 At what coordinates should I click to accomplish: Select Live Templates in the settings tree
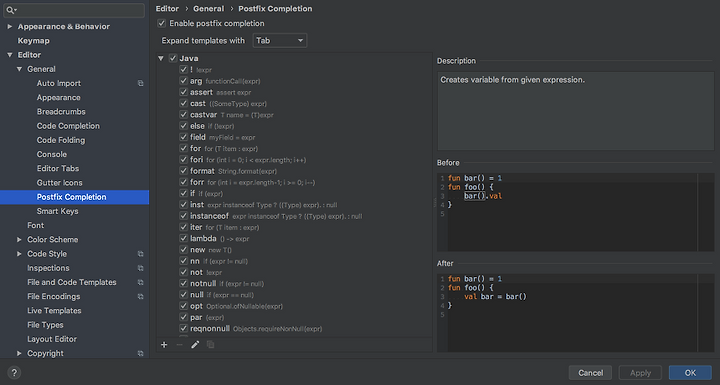pos(54,311)
